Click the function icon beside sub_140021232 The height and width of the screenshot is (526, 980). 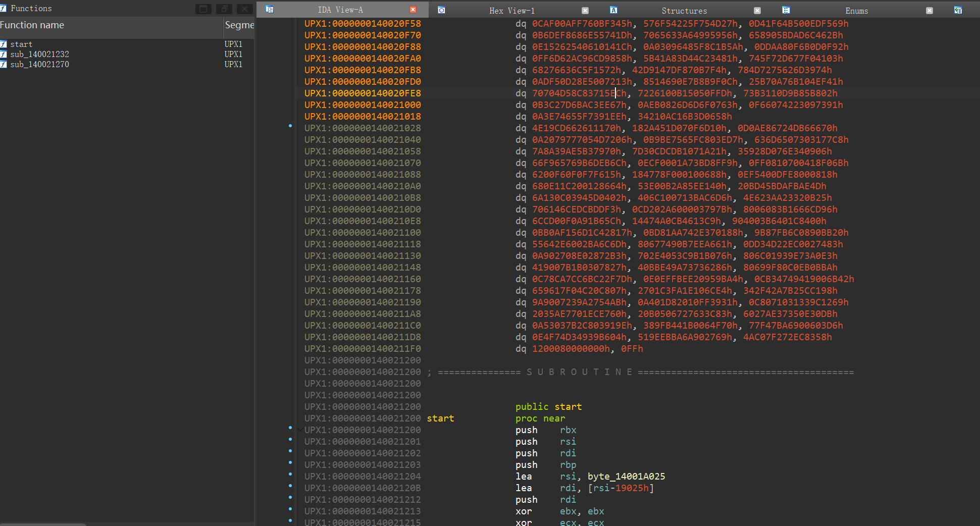coord(4,55)
